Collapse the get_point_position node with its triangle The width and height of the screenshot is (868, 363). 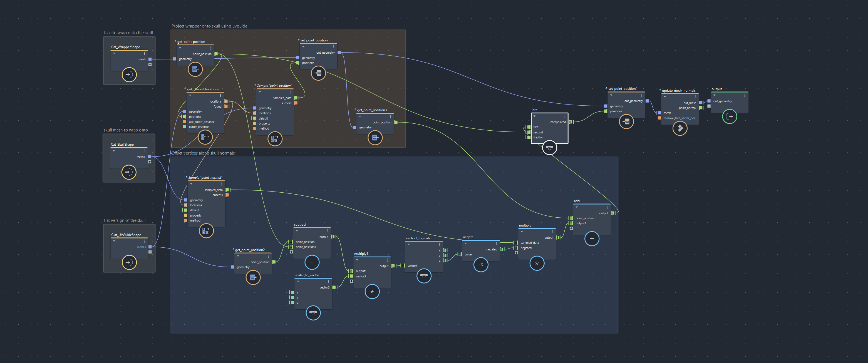tap(180, 48)
